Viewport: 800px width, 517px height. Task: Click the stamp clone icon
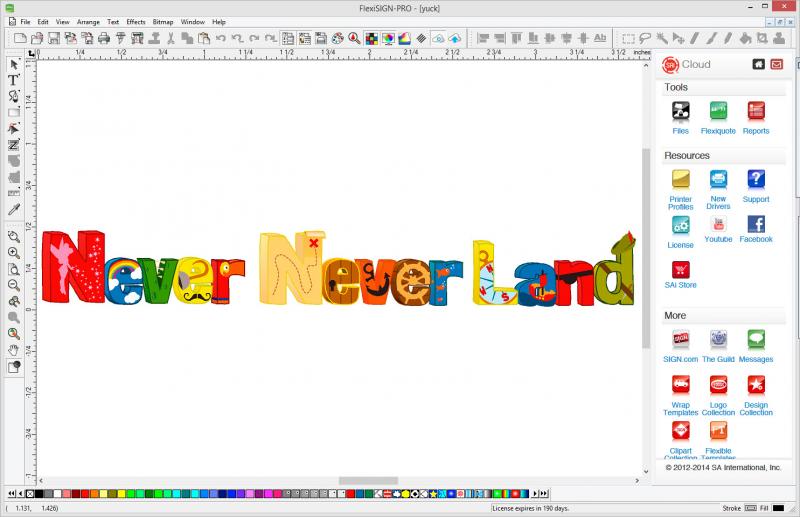(779, 38)
